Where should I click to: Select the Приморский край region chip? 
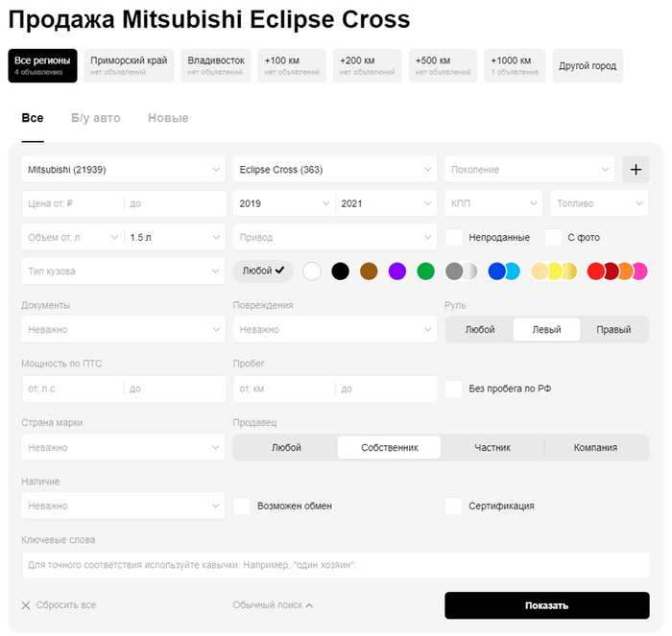point(129,65)
